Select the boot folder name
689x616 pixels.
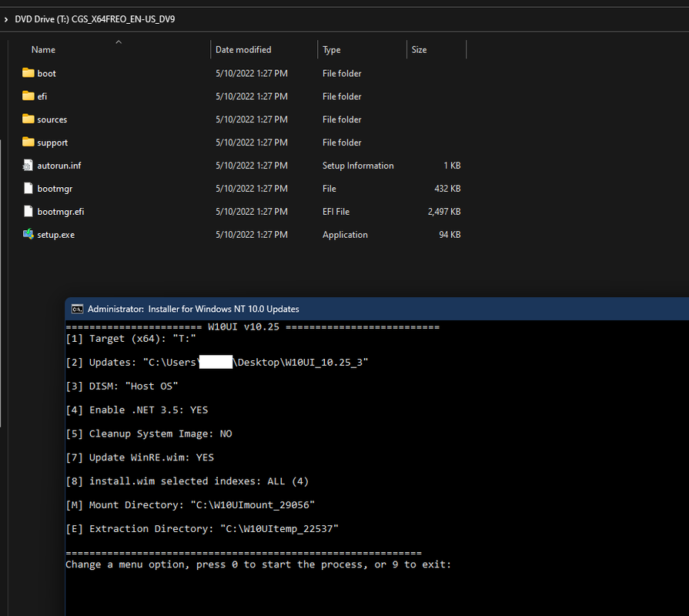(47, 73)
